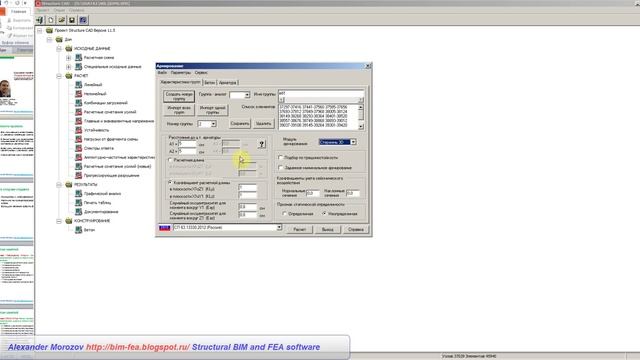Enable Подбор по трещиностойкости checkbox

[281, 158]
